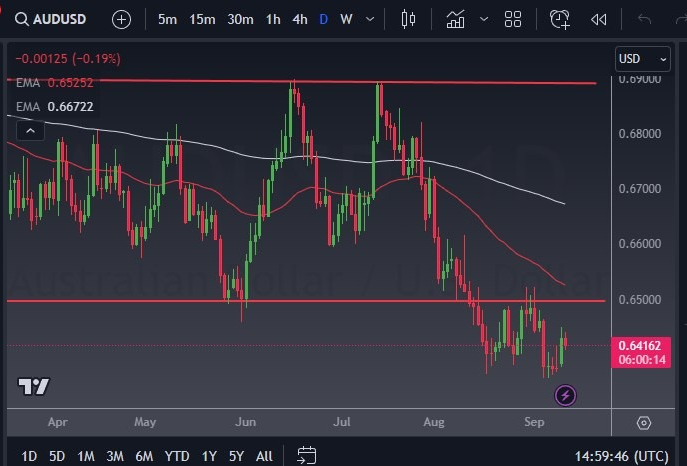The image size is (687, 466).
Task: Select the weekly W timeframe
Action: pyautogui.click(x=346, y=19)
